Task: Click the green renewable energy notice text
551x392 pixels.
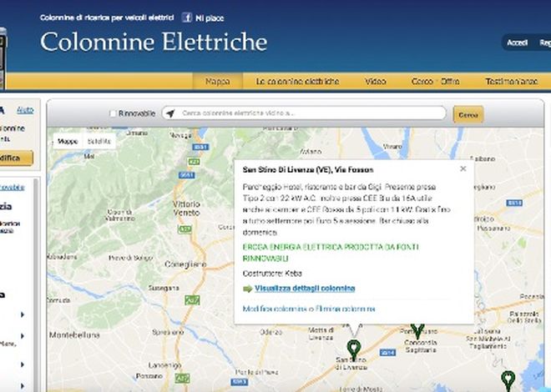Action: coord(331,253)
